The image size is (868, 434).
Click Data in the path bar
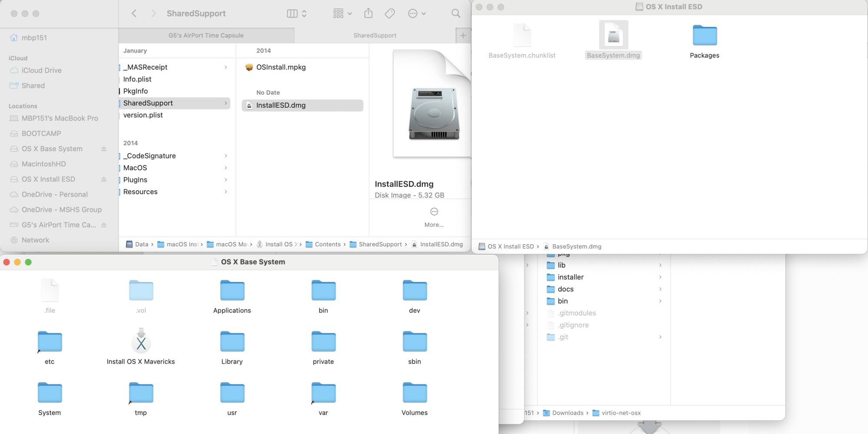137,244
